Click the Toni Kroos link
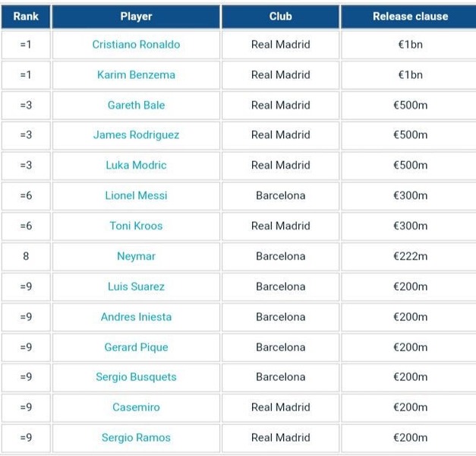Screen dimensions: 476x456 [136, 226]
